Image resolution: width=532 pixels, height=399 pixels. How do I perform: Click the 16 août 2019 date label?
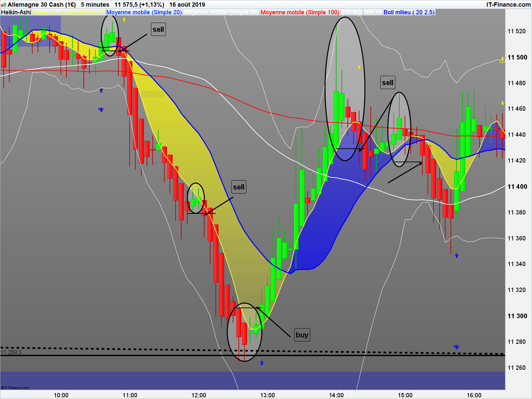tap(187, 5)
